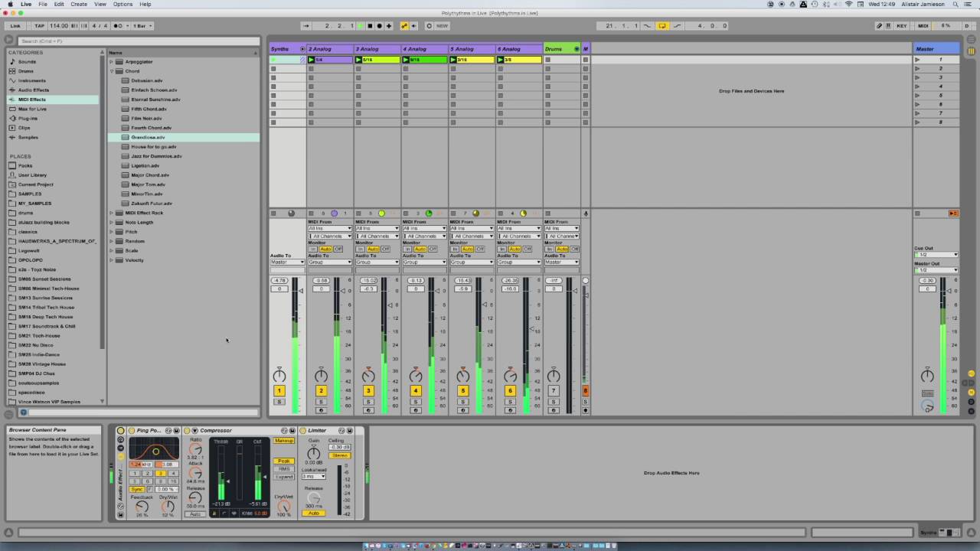Open the Drums browser category
980x551 pixels.
pos(25,71)
